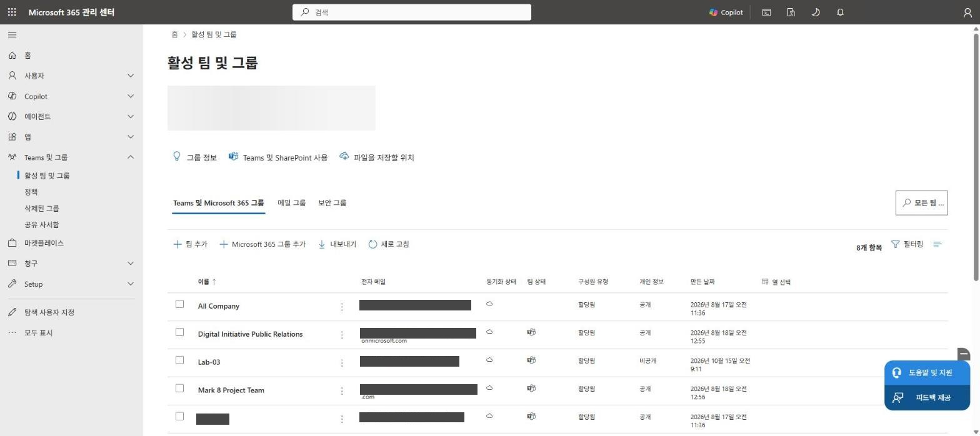Open more actions for Mark 8 Project Team
The image size is (980, 436).
tap(342, 391)
